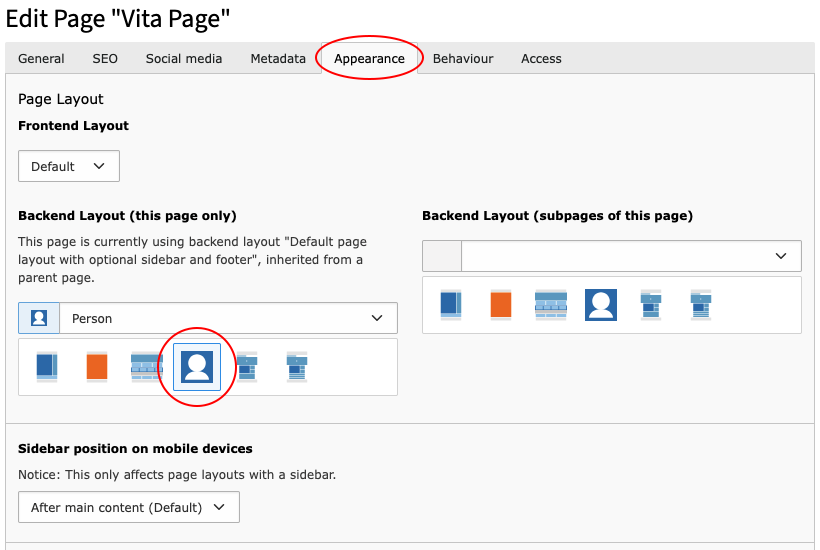Select the Person layout icon for this page

point(197,367)
